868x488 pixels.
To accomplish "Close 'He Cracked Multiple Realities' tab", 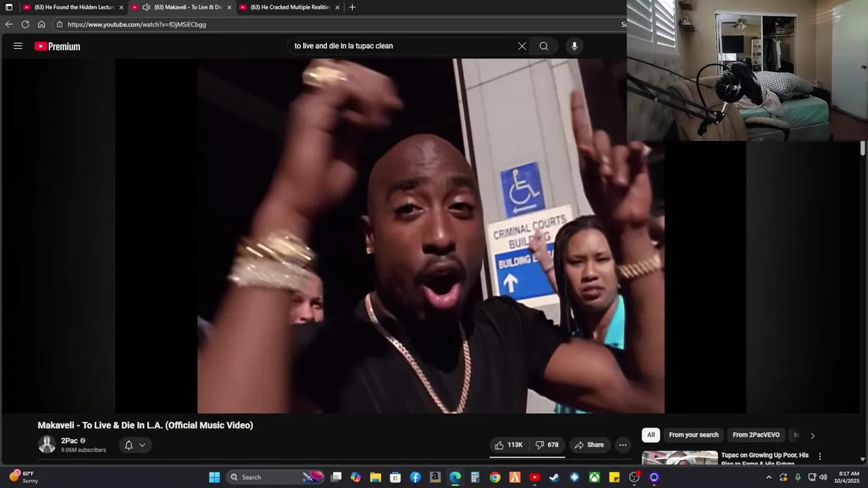I will [337, 7].
